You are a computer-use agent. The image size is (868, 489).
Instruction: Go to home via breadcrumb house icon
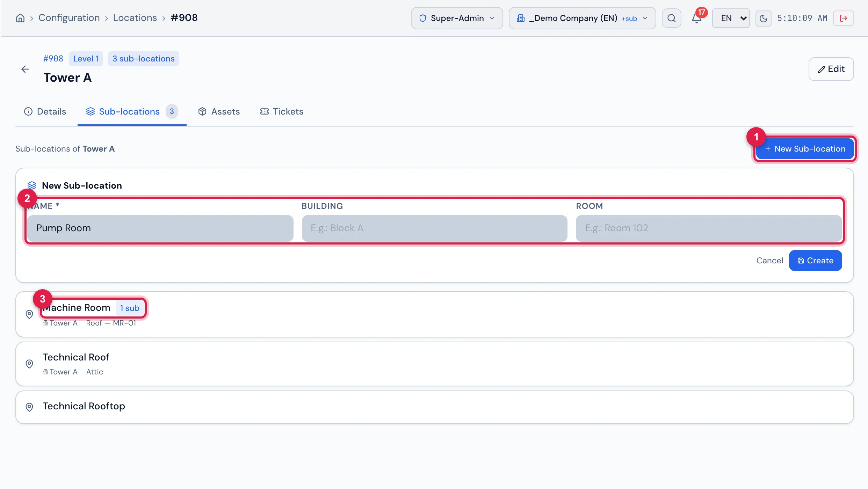tap(20, 18)
